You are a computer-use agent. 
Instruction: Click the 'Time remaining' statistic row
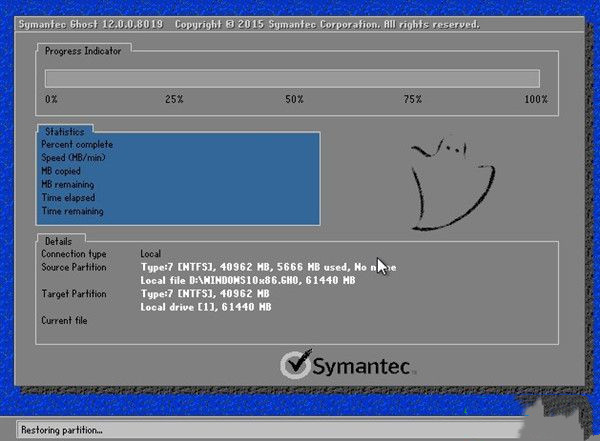[72, 211]
